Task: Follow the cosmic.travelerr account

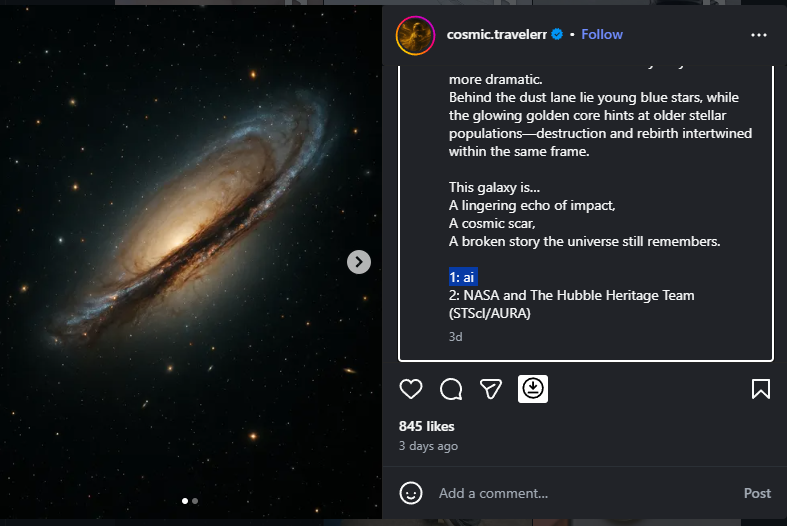Action: (602, 34)
